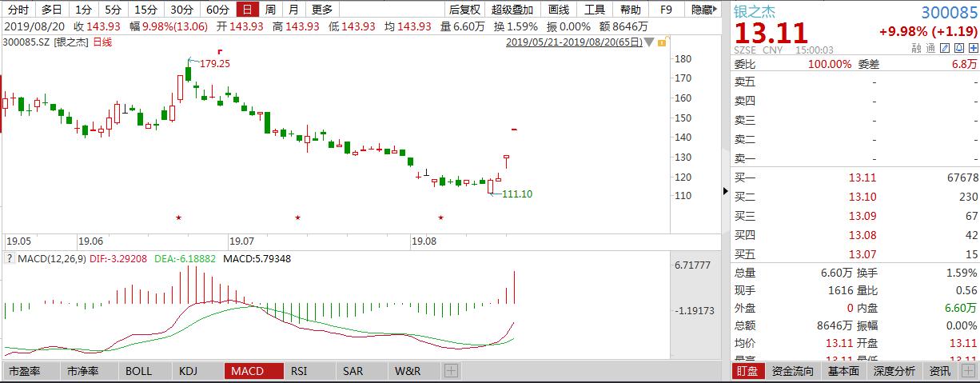Click the 买一 volume 67678
The height and width of the screenshot is (383, 980).
[962, 178]
